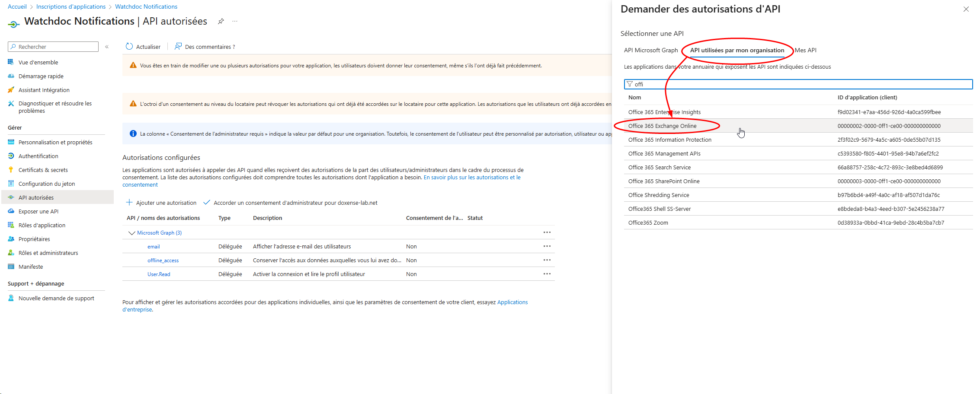Open the offline_access permission link
The image size is (980, 394).
click(x=163, y=261)
